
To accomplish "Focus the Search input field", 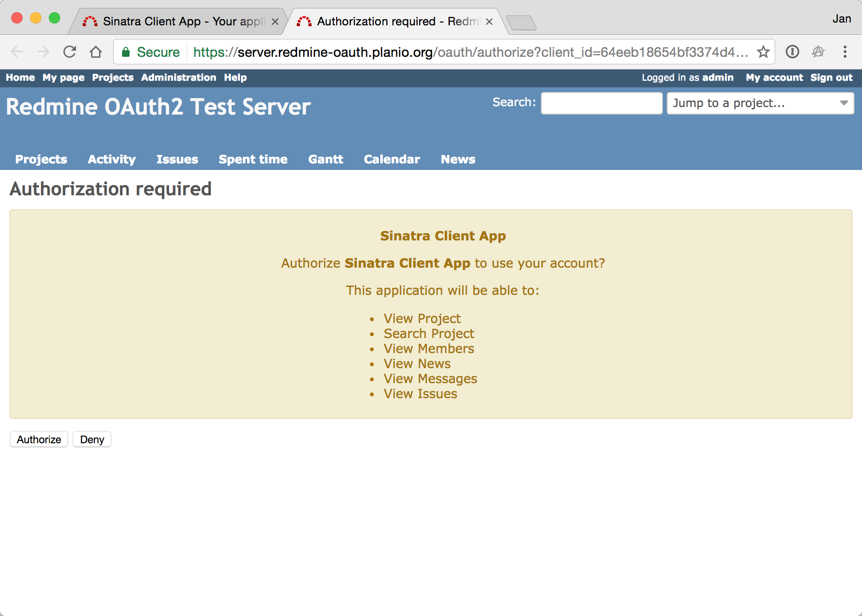I will point(601,103).
